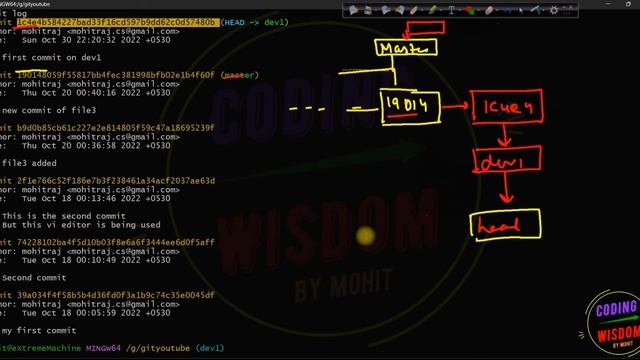The width and height of the screenshot is (640, 360).
Task: Click commit hash starting with b9d0b85c
Action: coord(116,128)
